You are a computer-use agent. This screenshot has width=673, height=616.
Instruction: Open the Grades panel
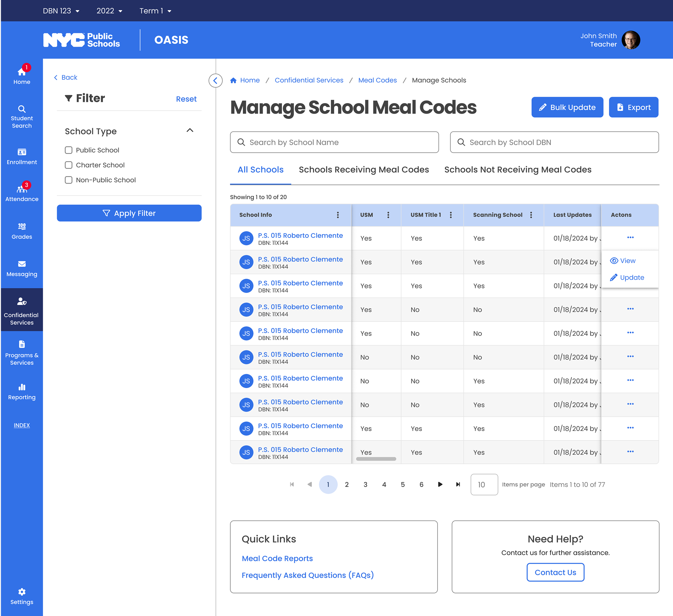21,231
